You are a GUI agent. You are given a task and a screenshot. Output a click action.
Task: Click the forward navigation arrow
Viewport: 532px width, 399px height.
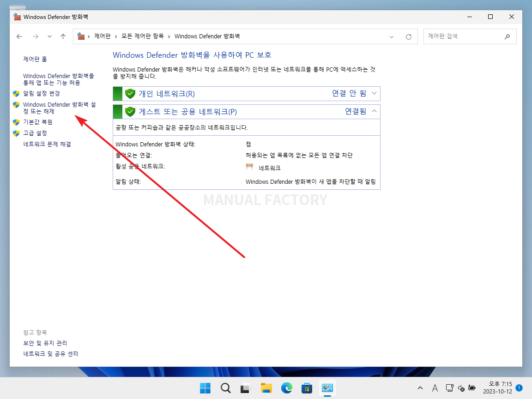pos(35,36)
